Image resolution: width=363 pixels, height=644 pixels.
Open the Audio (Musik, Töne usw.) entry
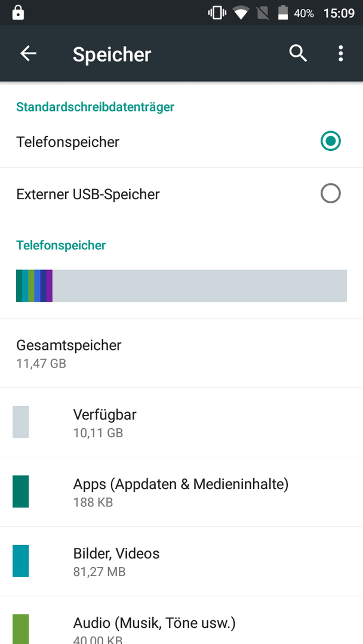(181, 620)
